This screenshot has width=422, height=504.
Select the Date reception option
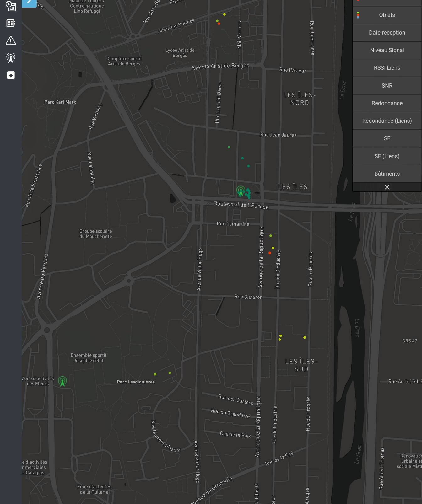pyautogui.click(x=387, y=33)
